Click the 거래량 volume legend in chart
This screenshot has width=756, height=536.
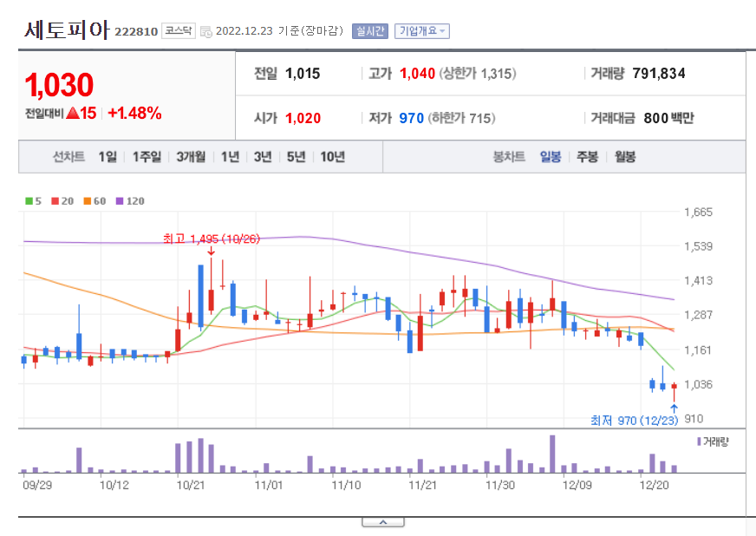[x=713, y=441]
